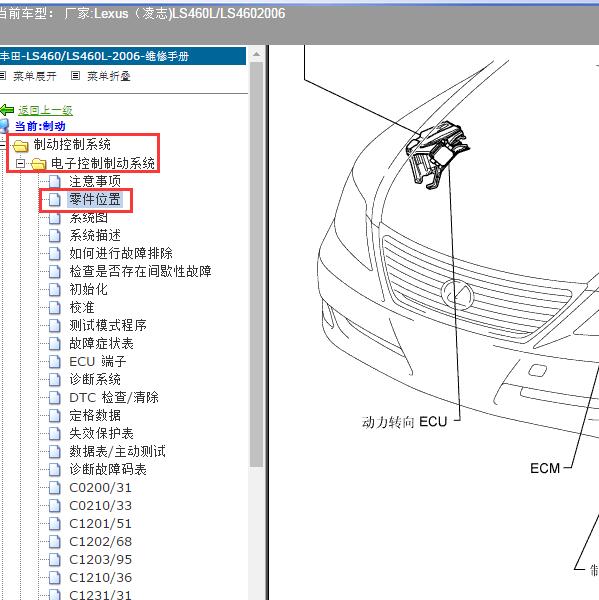Open the 测试模式程序 page
Screen dimensions: 599x600
[108, 325]
